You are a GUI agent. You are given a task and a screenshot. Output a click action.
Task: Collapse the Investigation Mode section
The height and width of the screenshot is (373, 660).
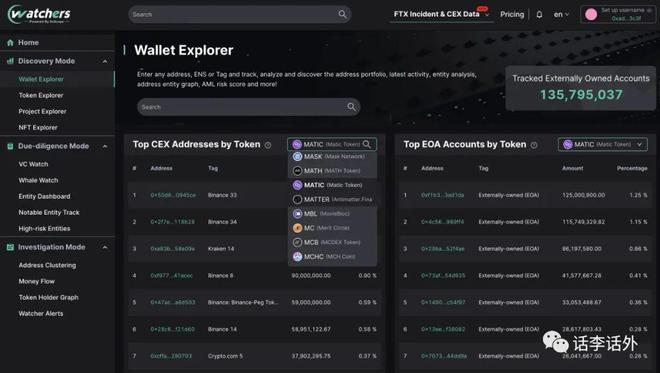[105, 248]
